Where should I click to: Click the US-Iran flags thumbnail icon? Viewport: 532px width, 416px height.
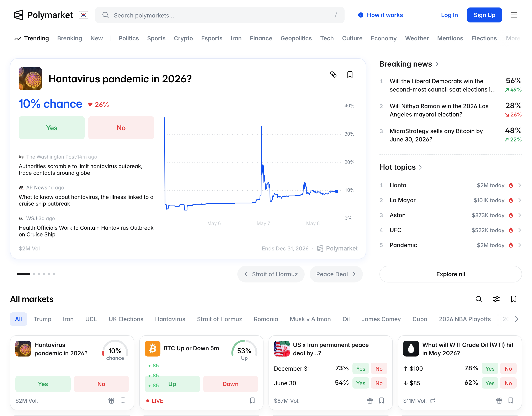click(282, 348)
